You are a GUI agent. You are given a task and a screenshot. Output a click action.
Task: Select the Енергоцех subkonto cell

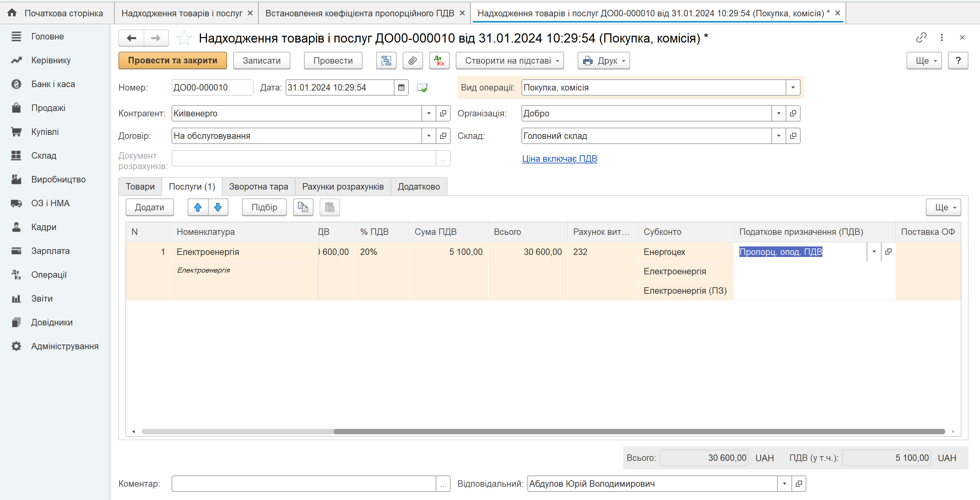pyautogui.click(x=686, y=252)
